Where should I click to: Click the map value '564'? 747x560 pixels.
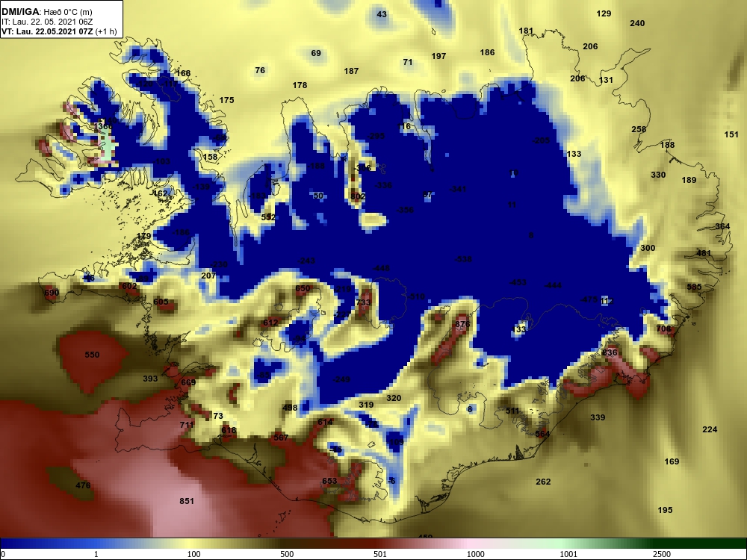542,433
